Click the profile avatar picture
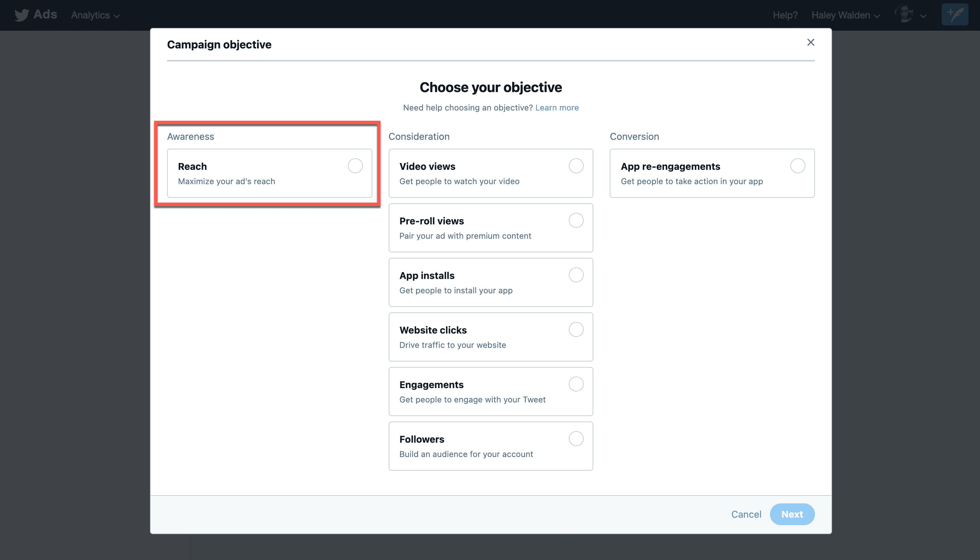Viewport: 980px width, 560px height. [904, 15]
